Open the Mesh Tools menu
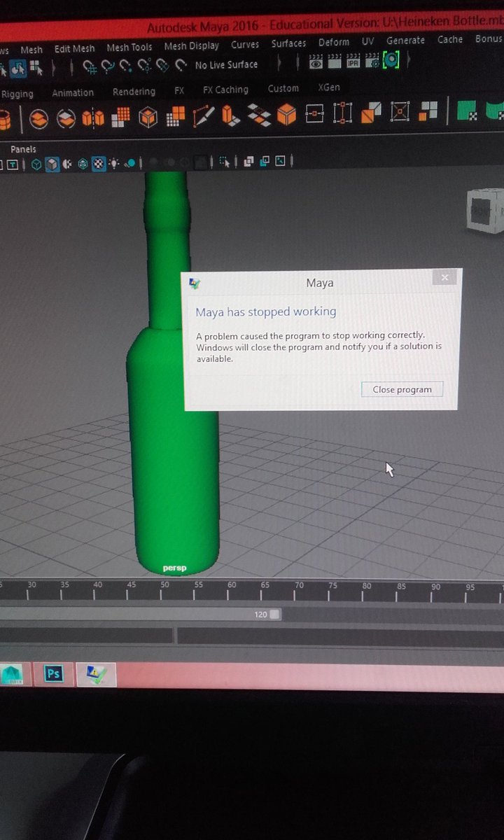This screenshot has height=840, width=504. pos(129,48)
